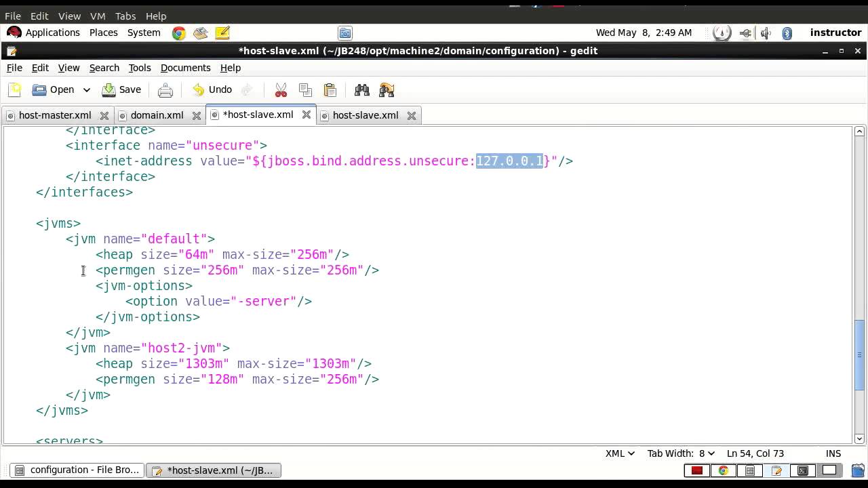Screen dimensions: 868x488
Task: Place cursor on the host2-jvm name value
Action: [x=185, y=348]
